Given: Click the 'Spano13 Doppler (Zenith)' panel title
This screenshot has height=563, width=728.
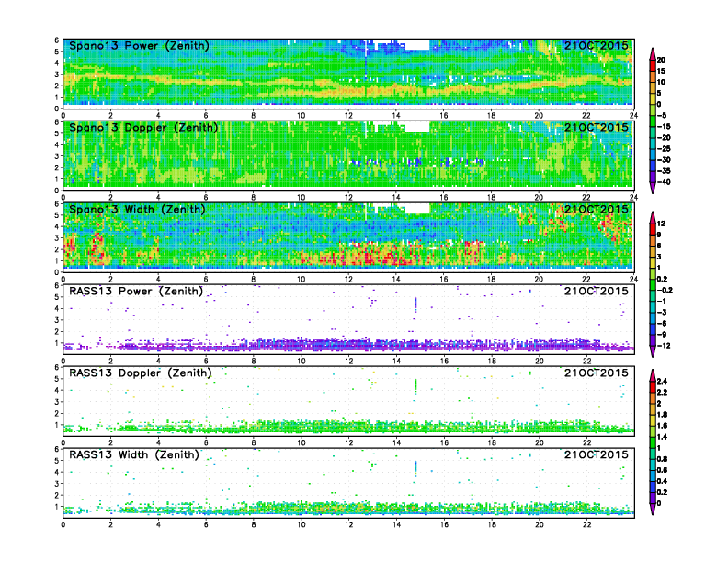Looking at the screenshot, I should pos(143,128).
